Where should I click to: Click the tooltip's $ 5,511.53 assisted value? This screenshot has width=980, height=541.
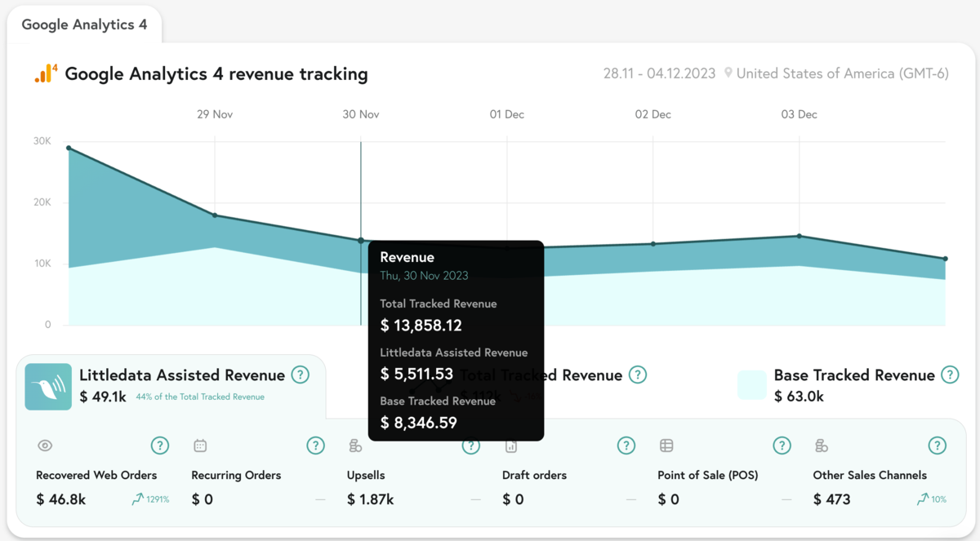(416, 375)
